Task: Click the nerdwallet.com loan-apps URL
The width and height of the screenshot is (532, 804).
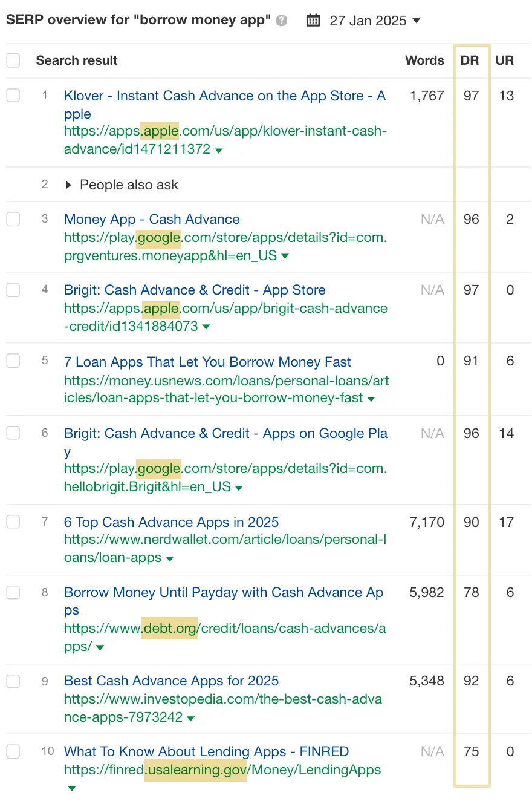Action: tap(225, 549)
